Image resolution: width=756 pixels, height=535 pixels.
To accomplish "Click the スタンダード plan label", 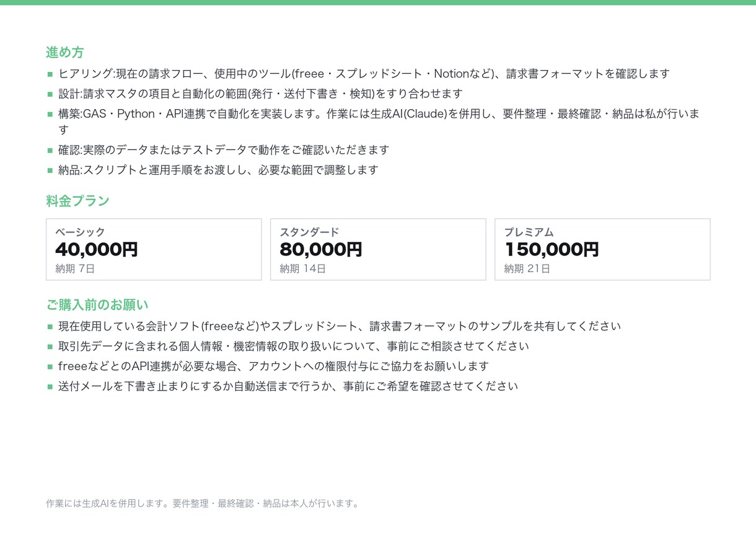I will point(309,232).
